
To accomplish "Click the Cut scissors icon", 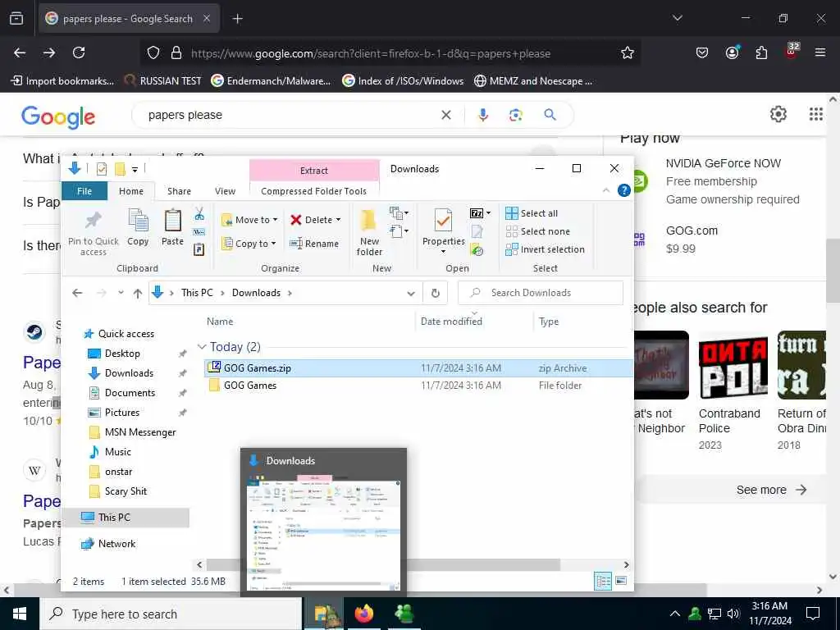I will tap(199, 214).
